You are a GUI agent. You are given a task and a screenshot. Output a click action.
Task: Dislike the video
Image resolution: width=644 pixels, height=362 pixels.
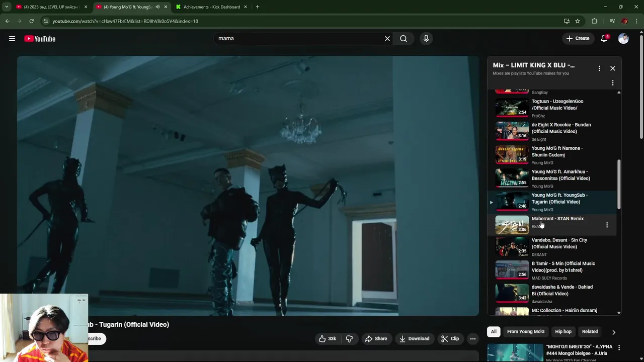[x=349, y=339]
